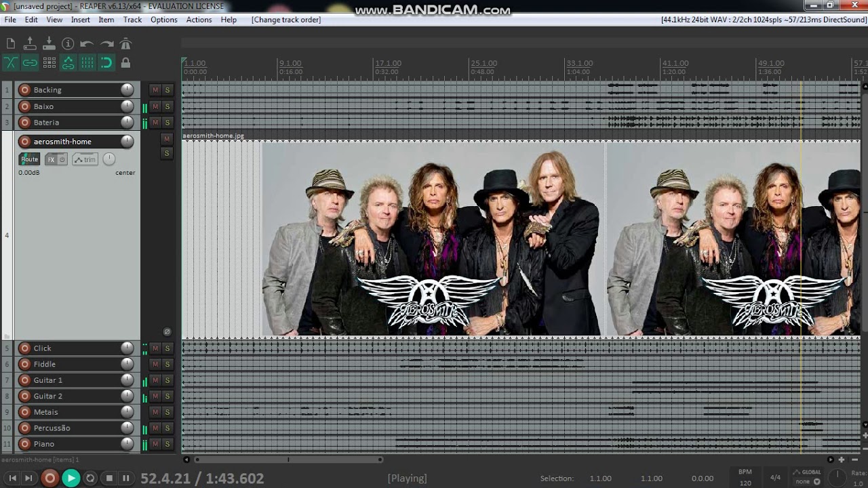Arm record on Baixo track
The width and height of the screenshot is (868, 488).
click(x=24, y=106)
